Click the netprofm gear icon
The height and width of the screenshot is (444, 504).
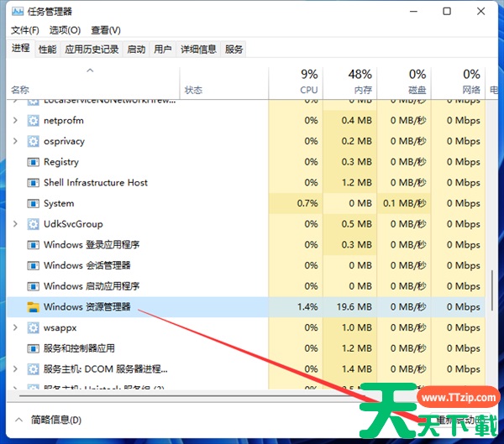point(33,121)
